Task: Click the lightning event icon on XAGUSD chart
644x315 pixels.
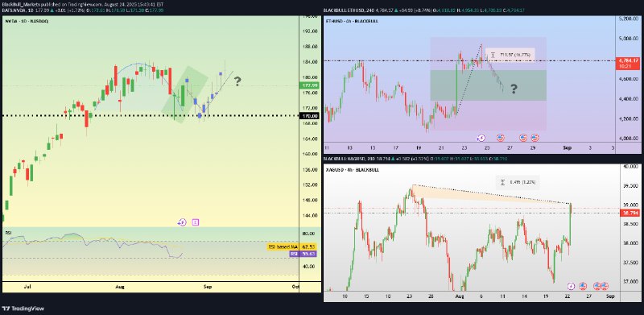Action: coord(571,286)
